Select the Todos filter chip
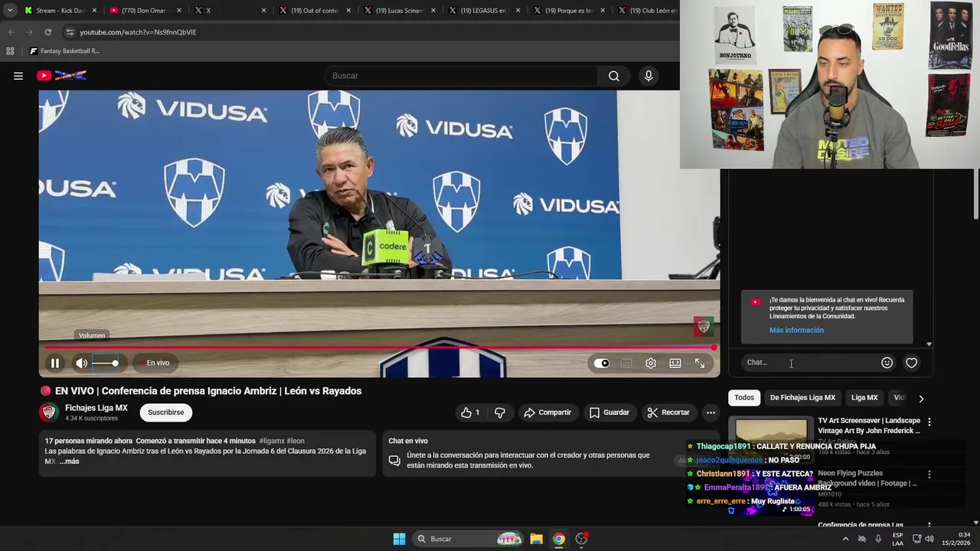980x551 pixels. [x=744, y=398]
